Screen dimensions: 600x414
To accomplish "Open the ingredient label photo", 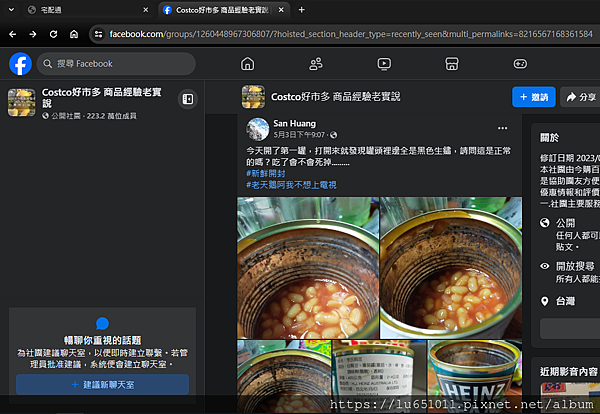I will [x=379, y=377].
